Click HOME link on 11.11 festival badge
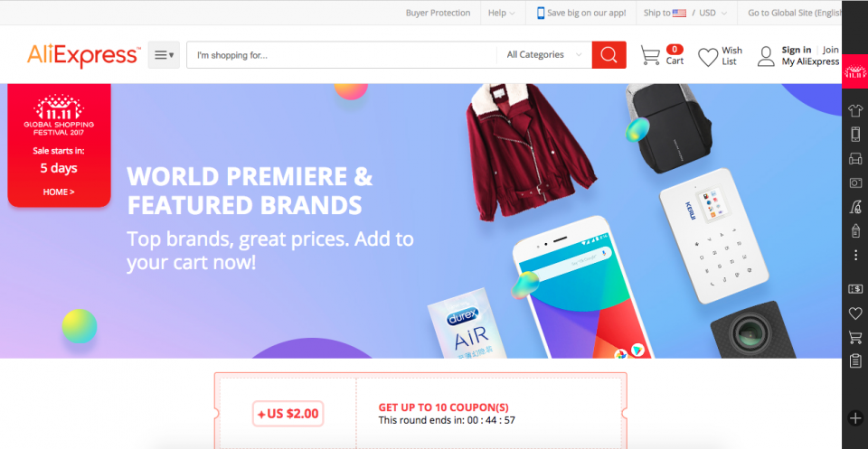 [59, 192]
